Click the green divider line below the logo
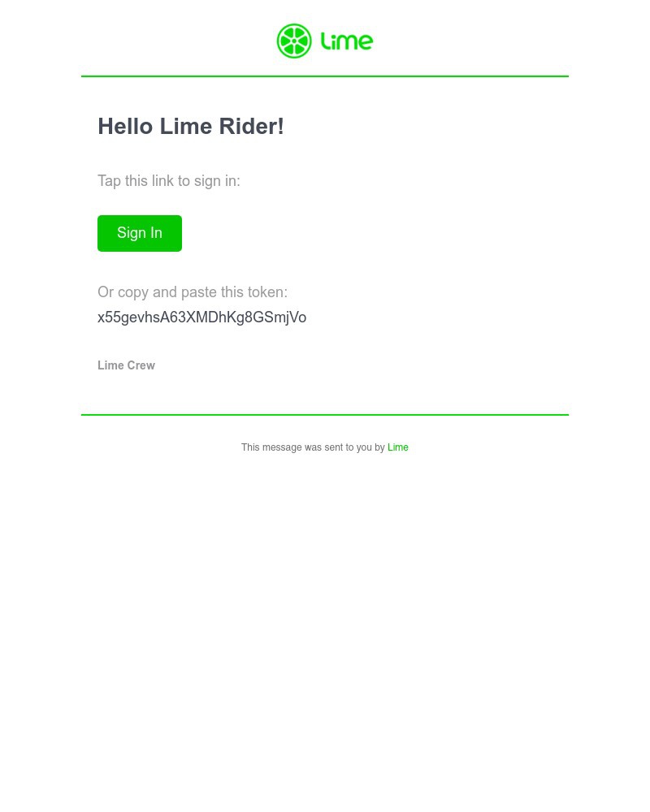This screenshot has width=650, height=812. 325,76
